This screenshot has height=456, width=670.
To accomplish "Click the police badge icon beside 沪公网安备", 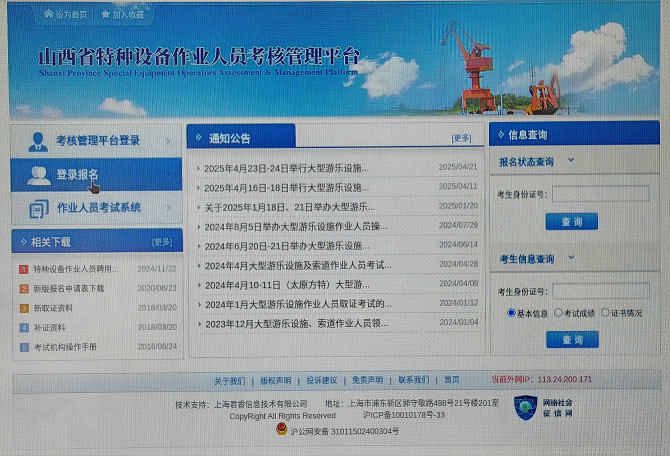I will tap(281, 430).
